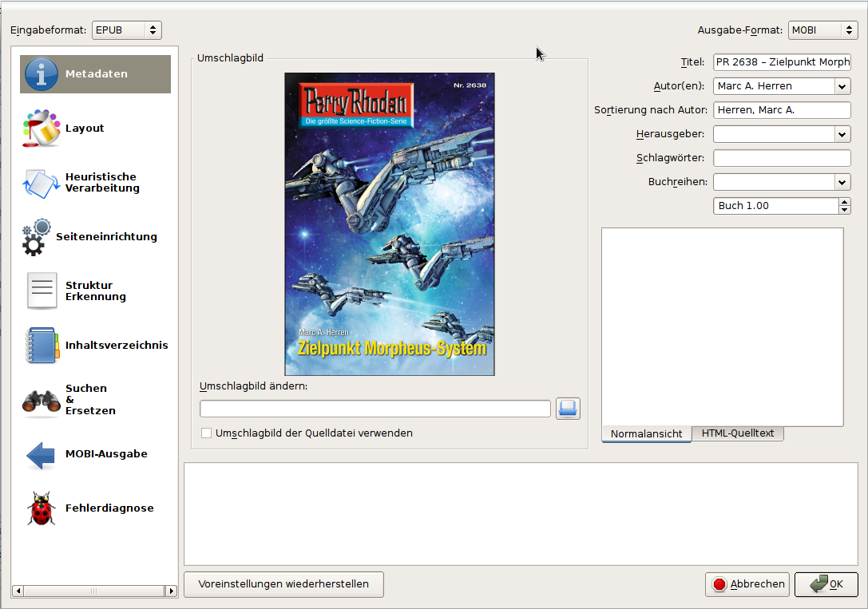Click the sidebar scrollbar left arrow
The width and height of the screenshot is (868, 609).
(18, 591)
